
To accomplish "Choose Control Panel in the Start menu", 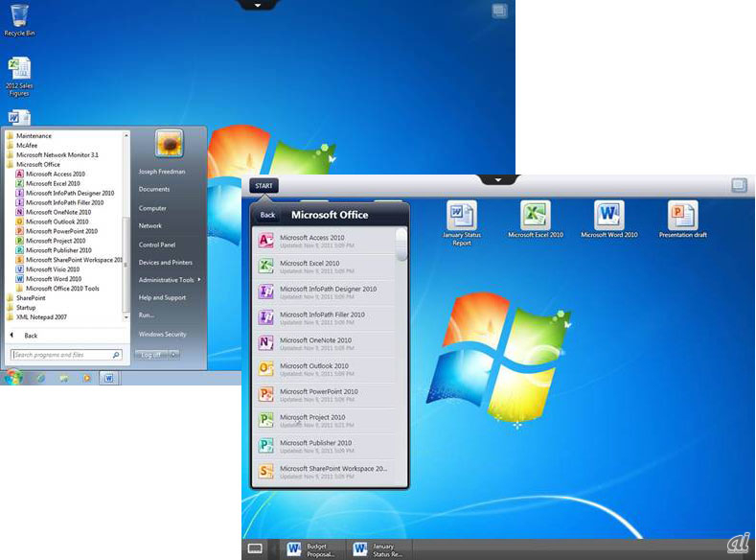I will [x=156, y=245].
